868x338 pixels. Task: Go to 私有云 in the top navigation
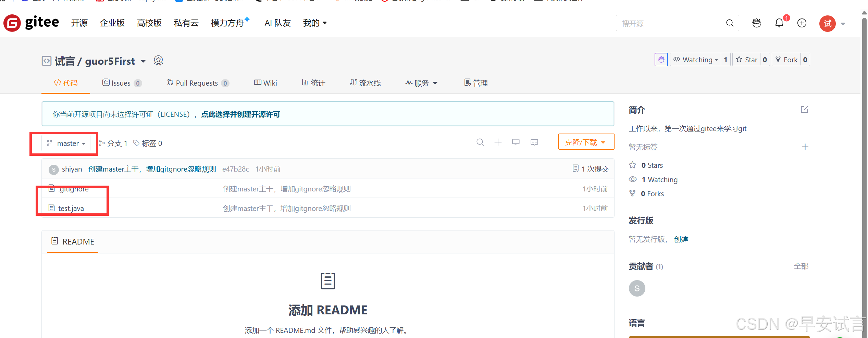point(186,23)
